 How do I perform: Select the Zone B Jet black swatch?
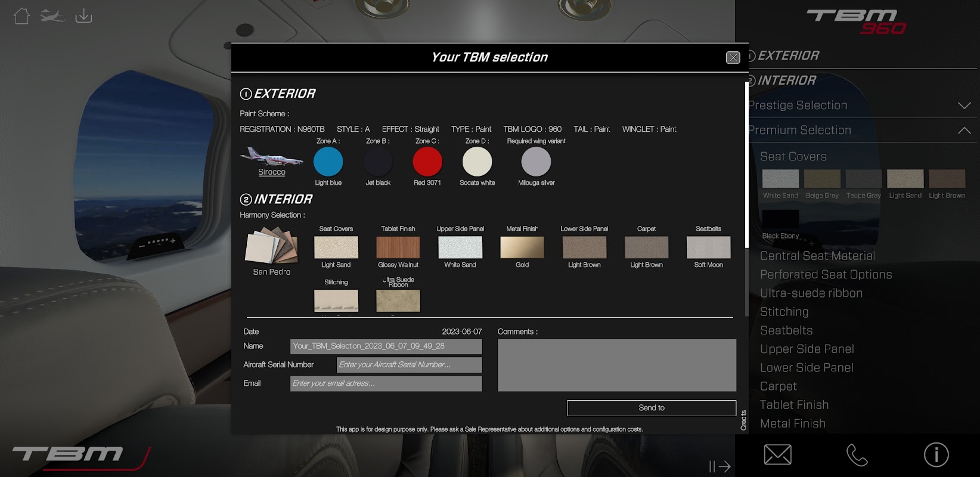tap(379, 162)
